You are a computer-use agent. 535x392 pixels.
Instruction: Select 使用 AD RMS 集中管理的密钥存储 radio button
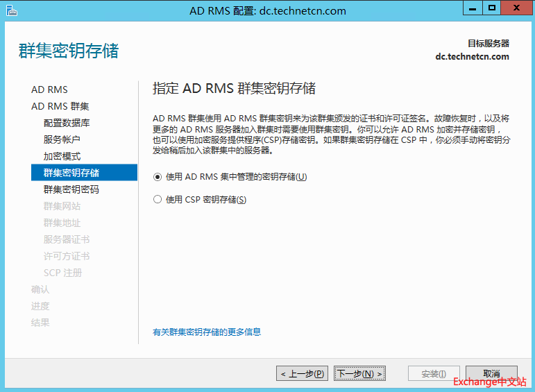coord(157,177)
